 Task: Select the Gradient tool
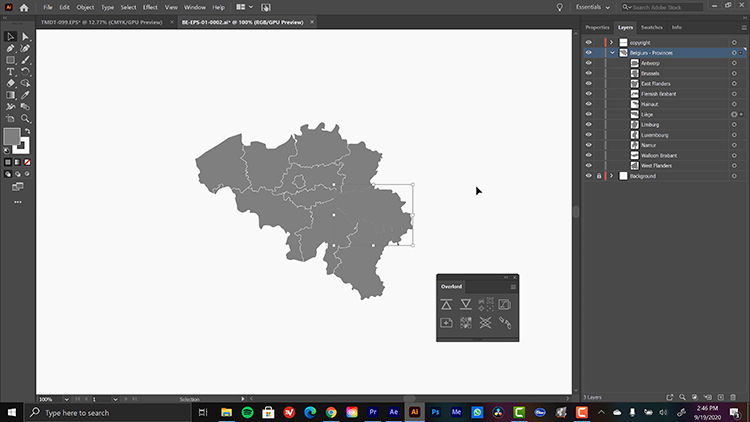[11, 95]
